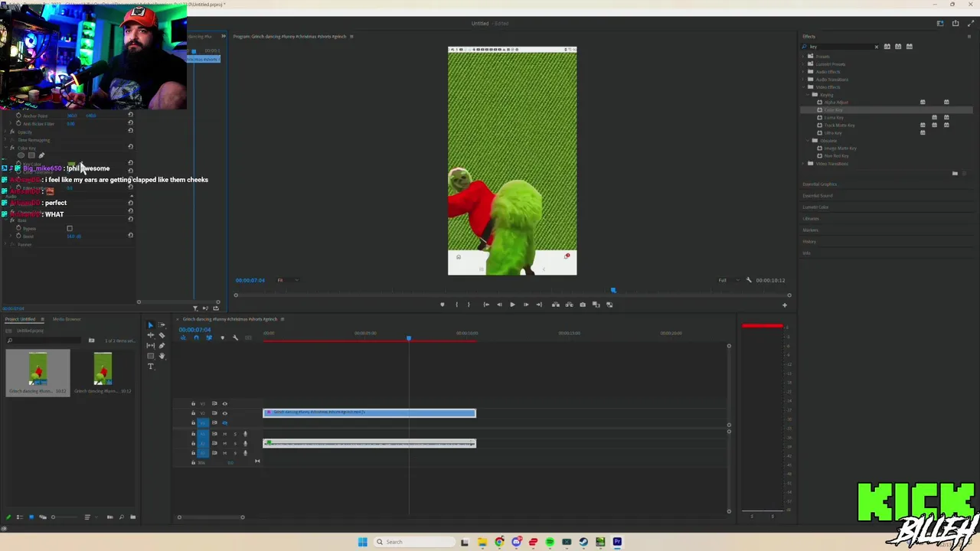
Task: Open the Libraries panel
Action: (x=810, y=219)
